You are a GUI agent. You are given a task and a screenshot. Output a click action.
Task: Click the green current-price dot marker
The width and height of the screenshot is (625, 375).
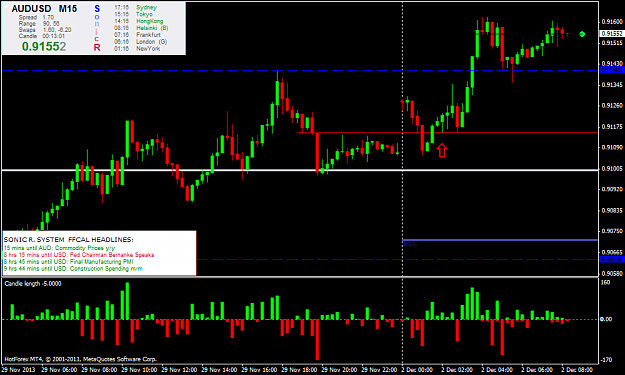(582, 34)
